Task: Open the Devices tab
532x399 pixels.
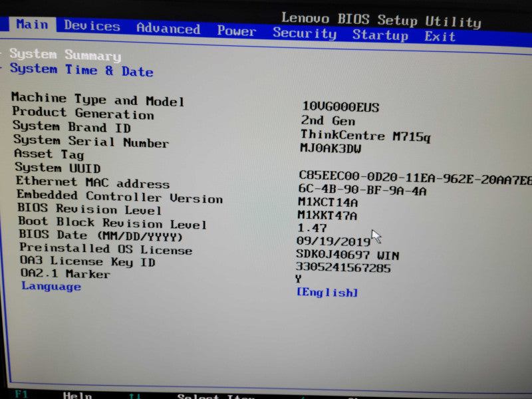Action: (92, 26)
